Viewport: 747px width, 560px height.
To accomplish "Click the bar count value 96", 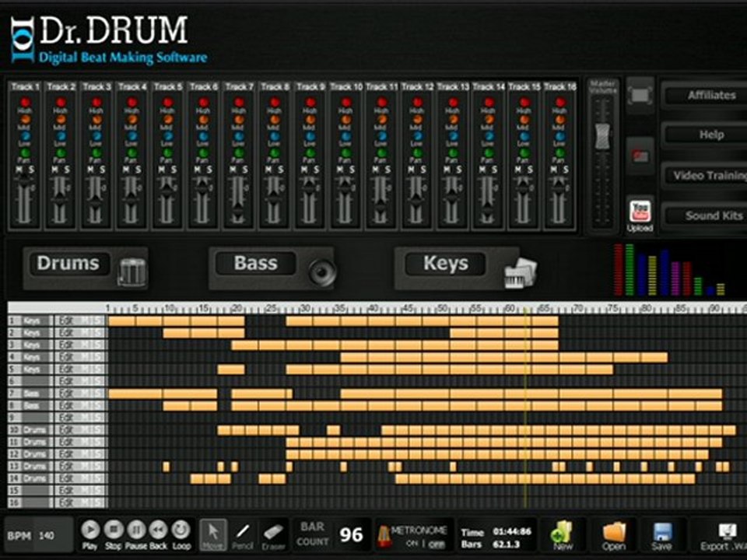I will pos(352,535).
